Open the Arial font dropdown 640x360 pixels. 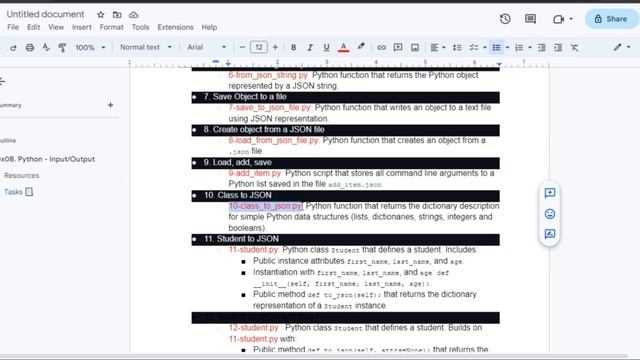click(x=207, y=47)
